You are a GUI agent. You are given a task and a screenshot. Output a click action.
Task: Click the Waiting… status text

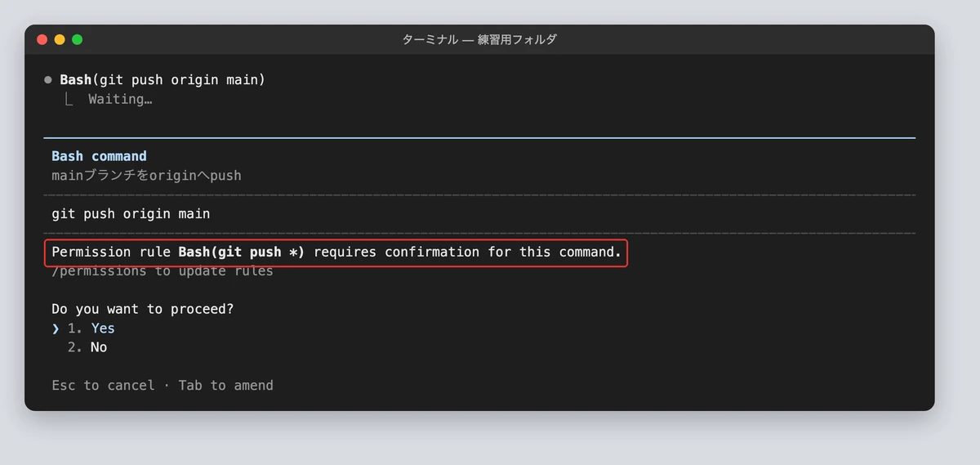[120, 100]
